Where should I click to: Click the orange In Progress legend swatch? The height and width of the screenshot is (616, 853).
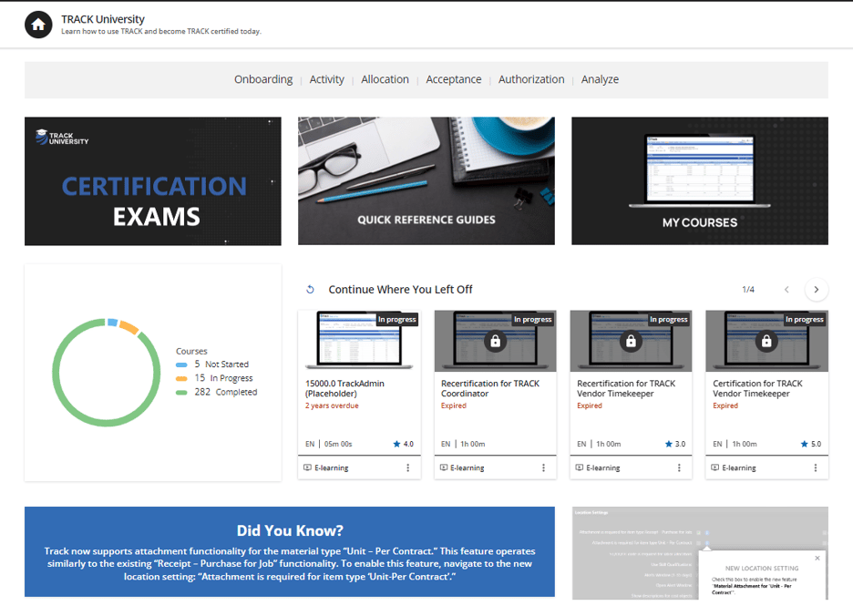point(183,377)
